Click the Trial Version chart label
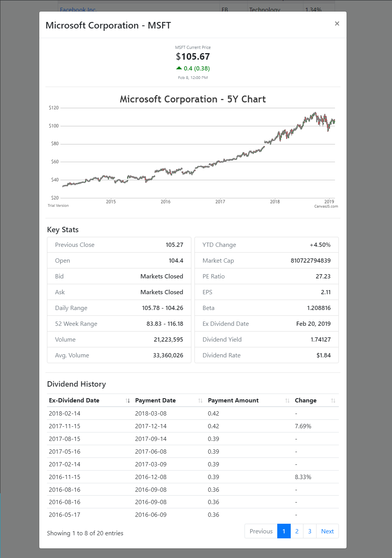Screen dimensions: 392x558 58,206
